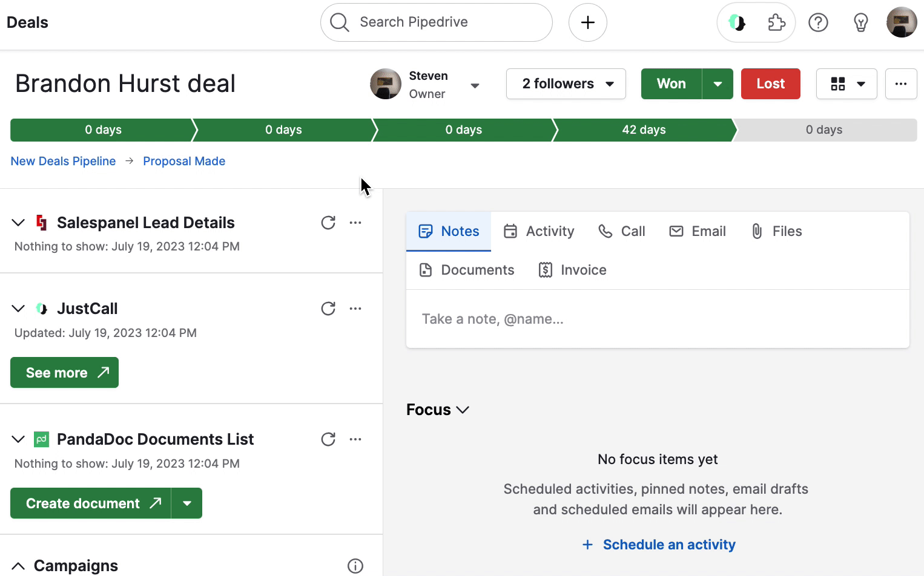924x576 pixels.
Task: Switch to the Call tab
Action: click(621, 231)
